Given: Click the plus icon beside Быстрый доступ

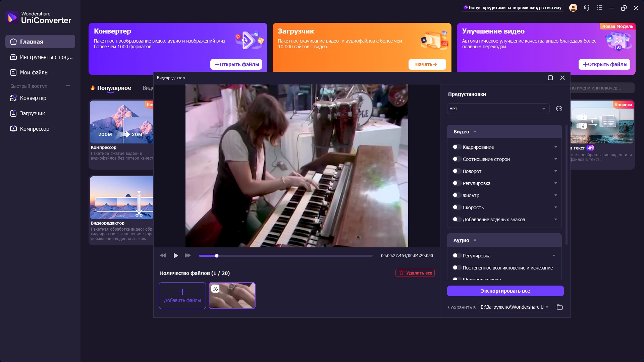Looking at the screenshot, I should point(68,86).
